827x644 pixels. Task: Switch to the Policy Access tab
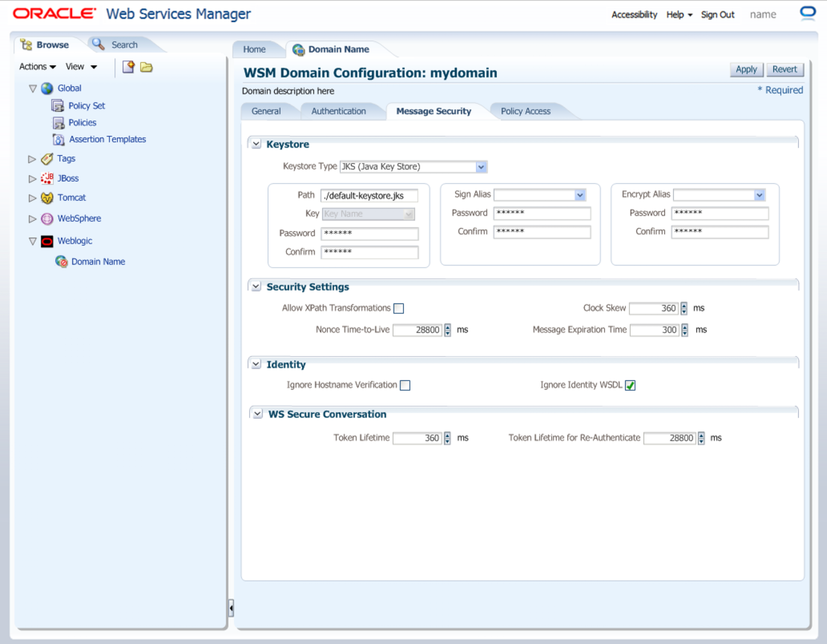[x=525, y=111]
